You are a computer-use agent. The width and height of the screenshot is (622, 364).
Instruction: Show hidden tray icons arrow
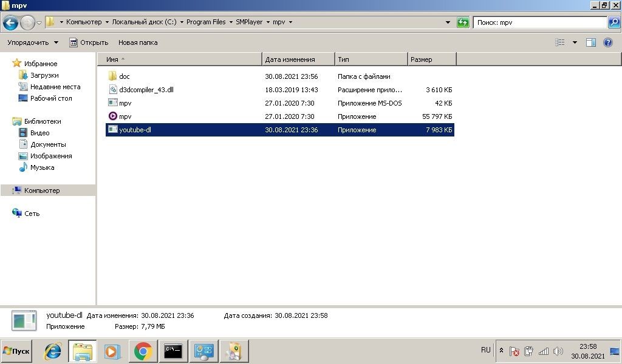coord(501,351)
